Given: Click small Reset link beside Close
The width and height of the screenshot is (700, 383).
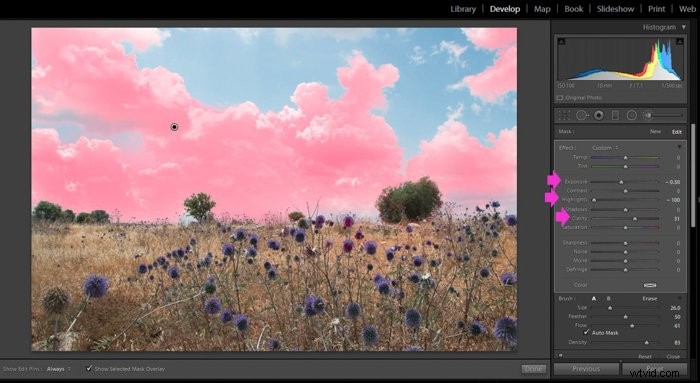Looking at the screenshot, I should 645,356.
